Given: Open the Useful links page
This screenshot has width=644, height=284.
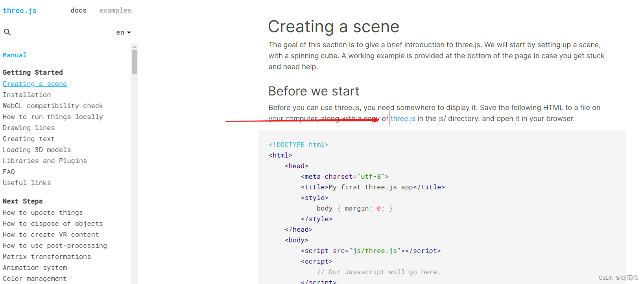Looking at the screenshot, I should point(27,183).
